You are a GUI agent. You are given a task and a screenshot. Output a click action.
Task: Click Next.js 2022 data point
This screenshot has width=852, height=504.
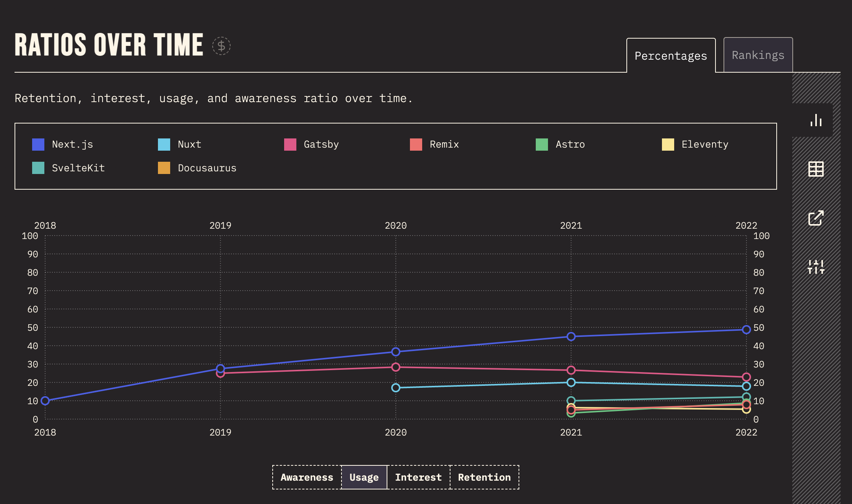[x=746, y=330]
